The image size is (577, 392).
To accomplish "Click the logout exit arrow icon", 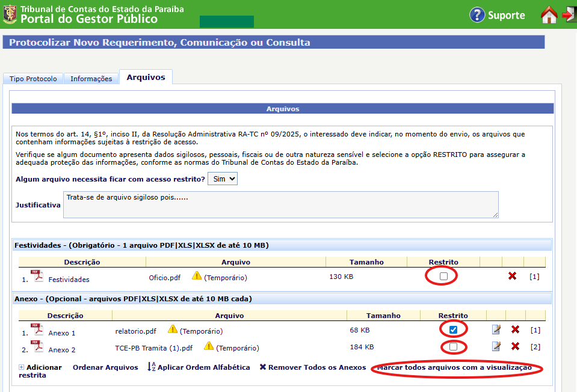I will coord(569,14).
